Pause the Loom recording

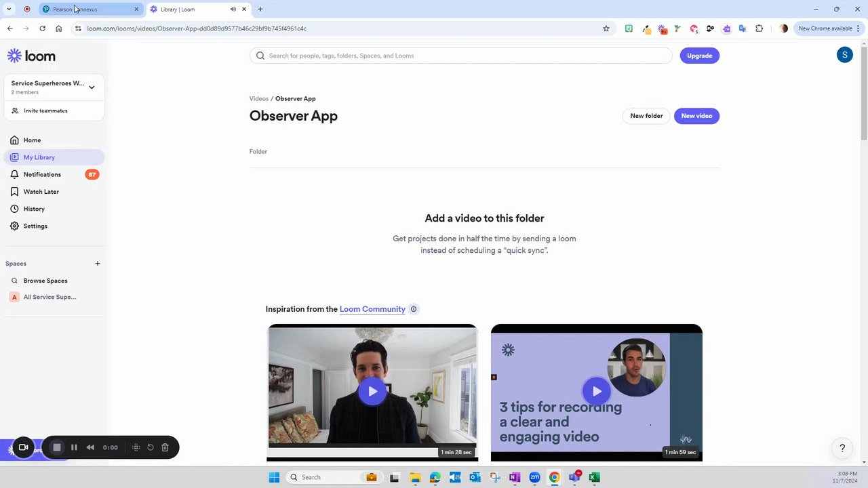pyautogui.click(x=74, y=447)
